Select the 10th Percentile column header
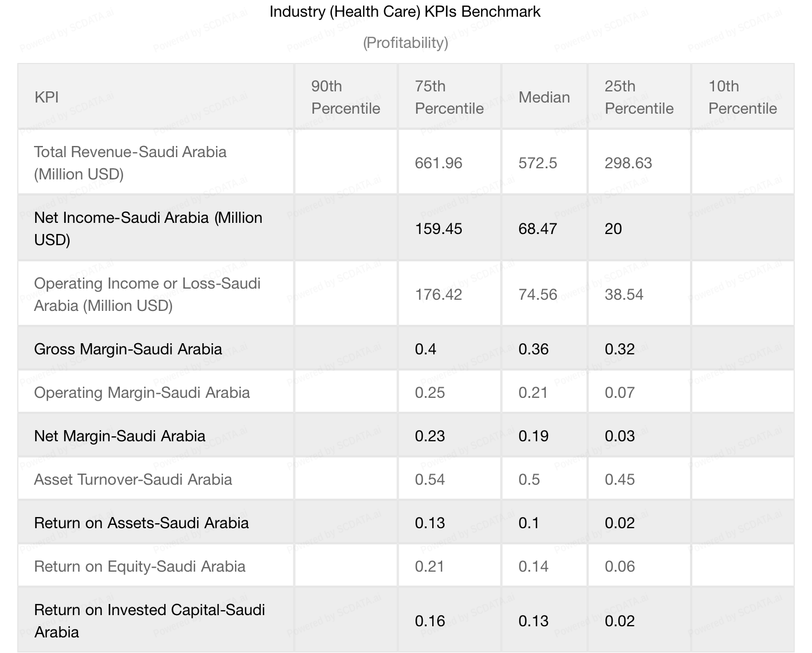The width and height of the screenshot is (812, 653). click(742, 97)
